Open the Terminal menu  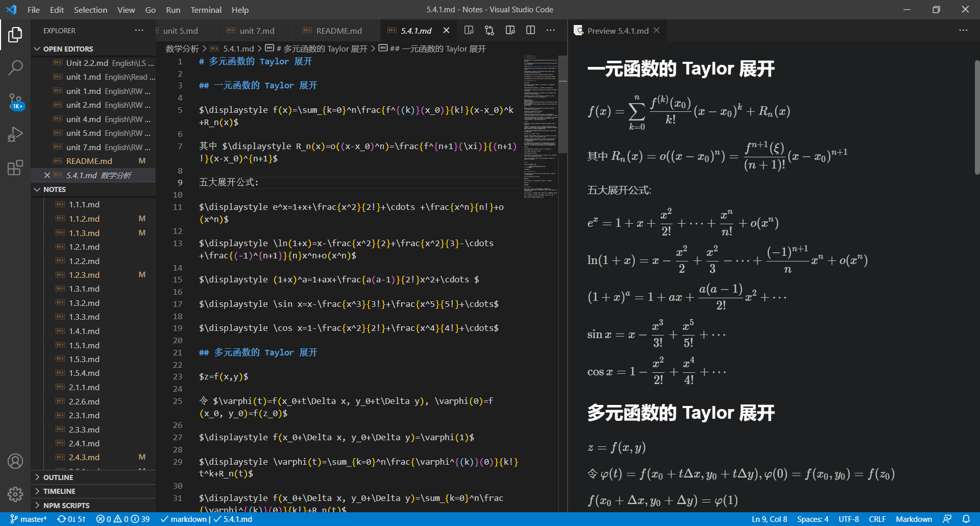[x=206, y=10]
